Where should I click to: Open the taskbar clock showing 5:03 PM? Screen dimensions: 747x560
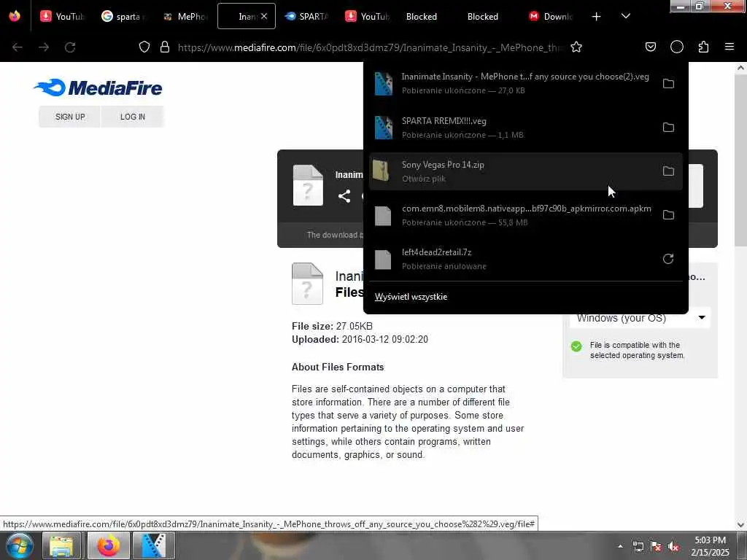point(710,546)
